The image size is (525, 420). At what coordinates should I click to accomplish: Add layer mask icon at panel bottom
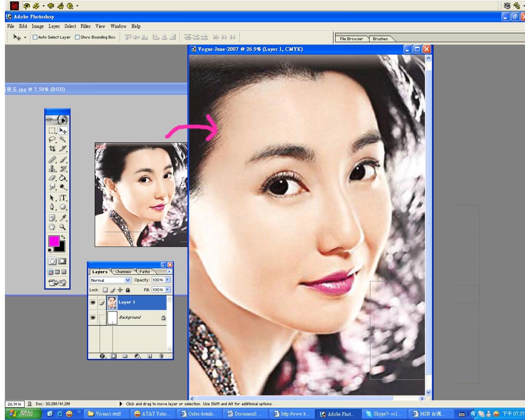tap(114, 356)
